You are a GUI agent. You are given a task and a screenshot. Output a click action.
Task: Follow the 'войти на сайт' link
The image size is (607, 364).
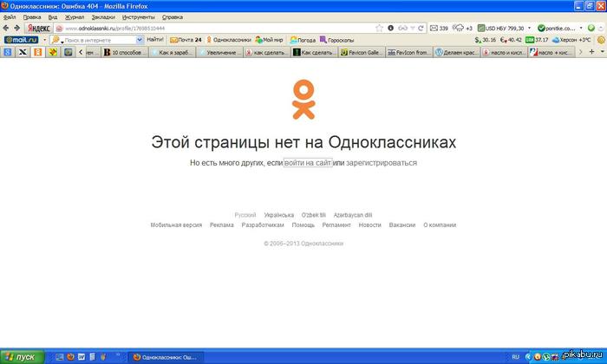308,163
